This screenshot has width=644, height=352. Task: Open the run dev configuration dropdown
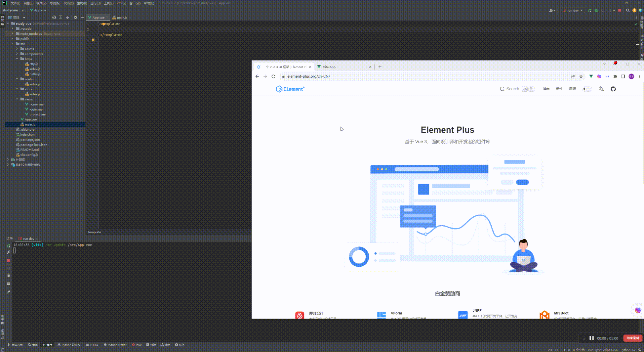click(573, 11)
